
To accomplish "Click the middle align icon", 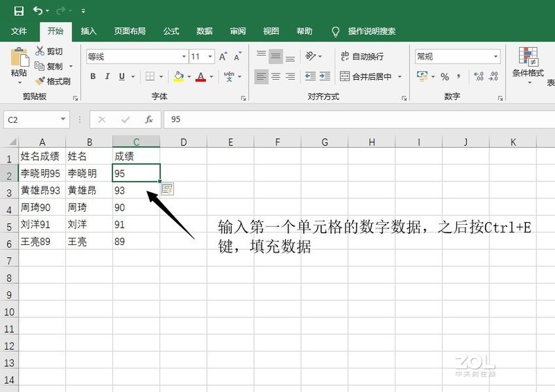I will (x=275, y=56).
